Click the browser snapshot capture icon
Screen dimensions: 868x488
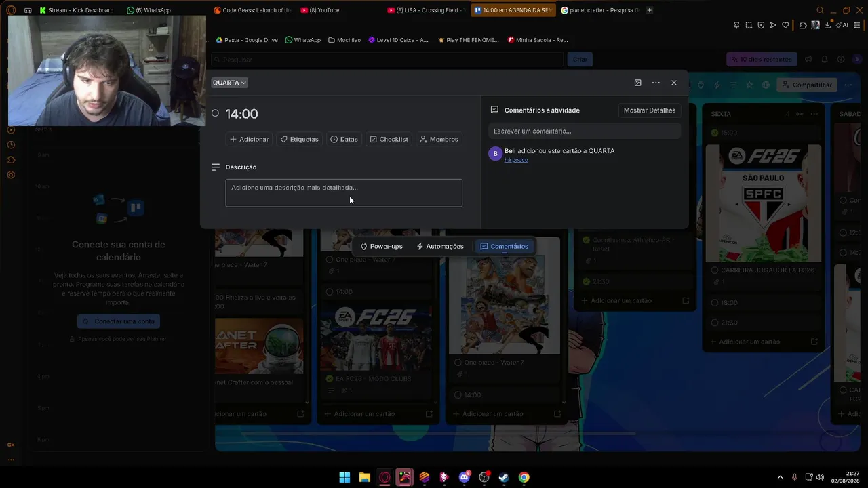click(x=749, y=25)
